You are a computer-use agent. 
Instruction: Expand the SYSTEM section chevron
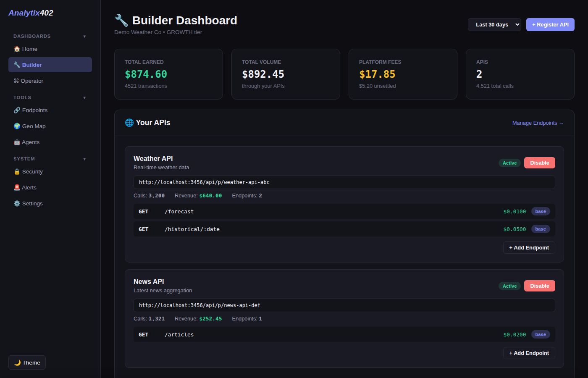pos(84,159)
